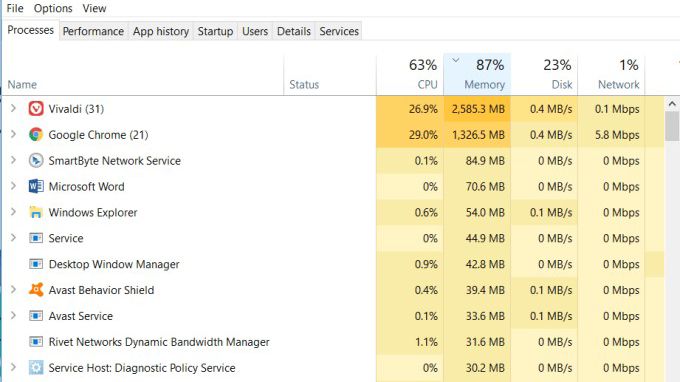Select the Microsoft Word process name
Viewport: 680px width, 382px height.
(86, 186)
